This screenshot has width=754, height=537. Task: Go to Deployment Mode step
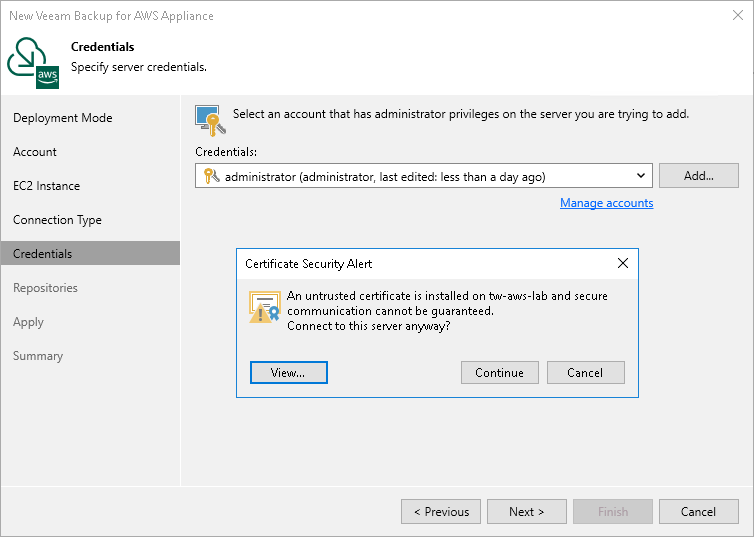click(x=63, y=118)
